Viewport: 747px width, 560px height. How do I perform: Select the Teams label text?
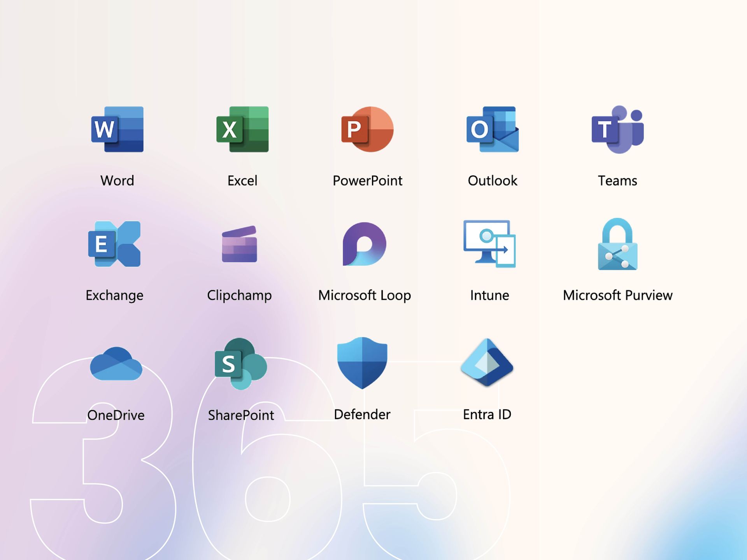tap(618, 180)
